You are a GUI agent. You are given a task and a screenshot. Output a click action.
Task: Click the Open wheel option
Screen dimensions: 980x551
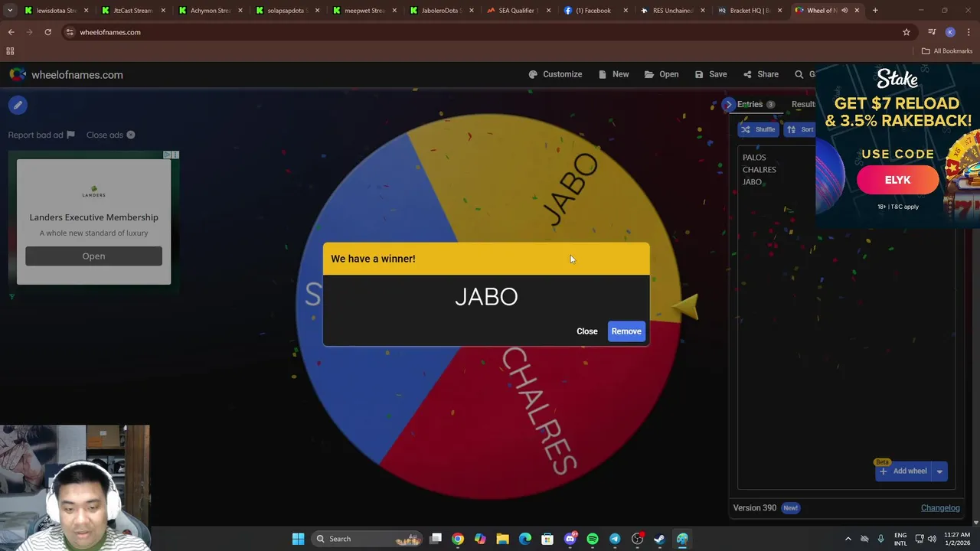tap(661, 74)
